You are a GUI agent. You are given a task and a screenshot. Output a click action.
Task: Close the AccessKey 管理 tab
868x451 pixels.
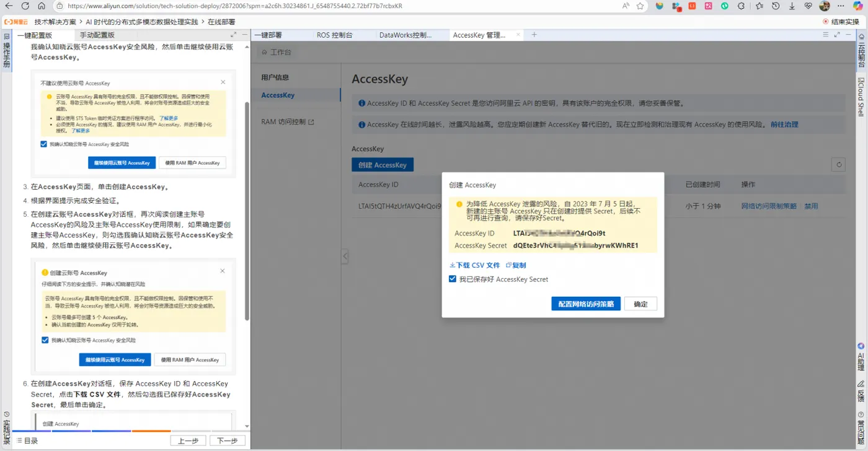pyautogui.click(x=519, y=35)
